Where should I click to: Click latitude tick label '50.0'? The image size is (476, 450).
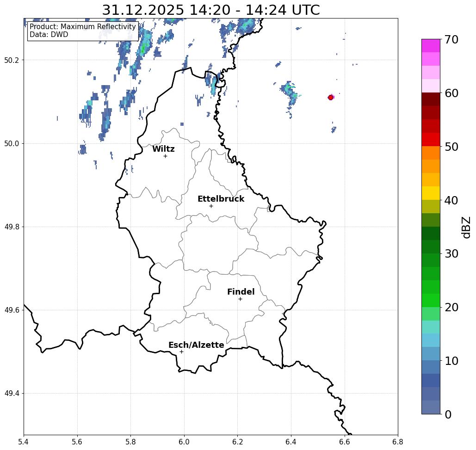pyautogui.click(x=12, y=143)
